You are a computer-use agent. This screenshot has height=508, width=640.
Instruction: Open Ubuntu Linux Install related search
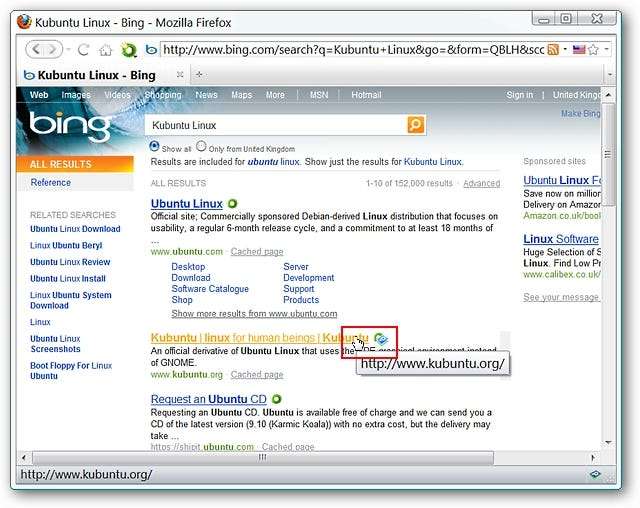pos(68,279)
